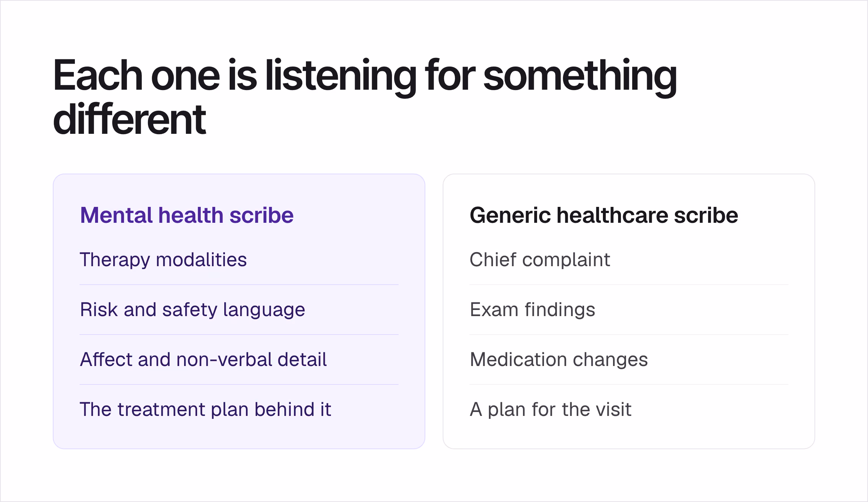Viewport: 868px width, 502px height.
Task: Choose the 'Medication changes' list item
Action: click(x=559, y=360)
